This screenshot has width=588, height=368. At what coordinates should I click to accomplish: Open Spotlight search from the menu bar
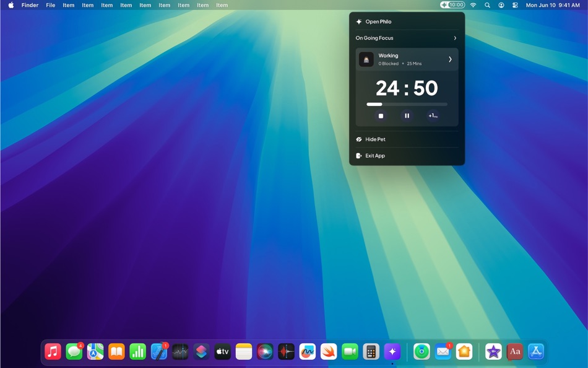coord(487,5)
